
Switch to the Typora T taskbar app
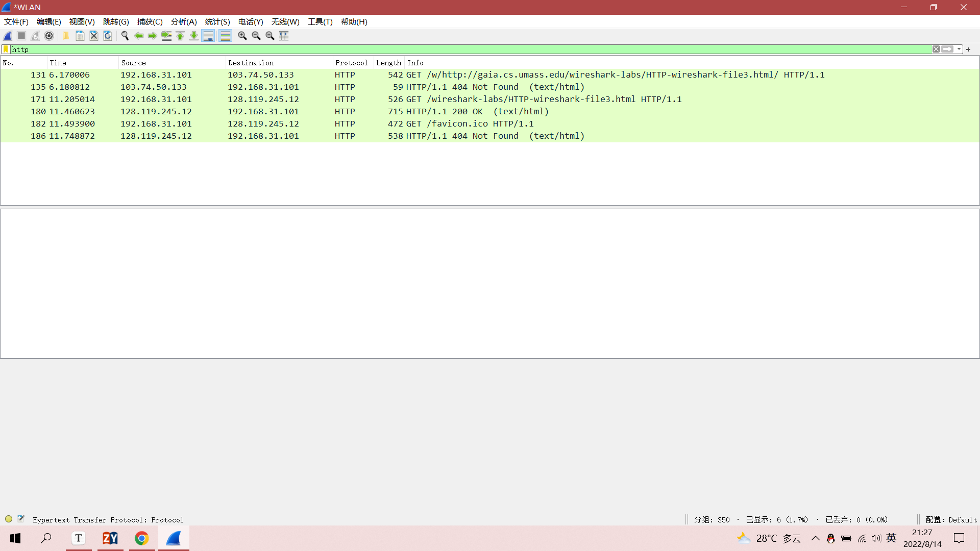[79, 538]
